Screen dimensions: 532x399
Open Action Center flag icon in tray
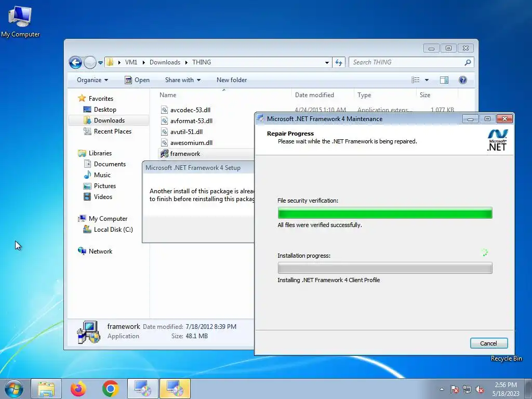[x=455, y=390]
